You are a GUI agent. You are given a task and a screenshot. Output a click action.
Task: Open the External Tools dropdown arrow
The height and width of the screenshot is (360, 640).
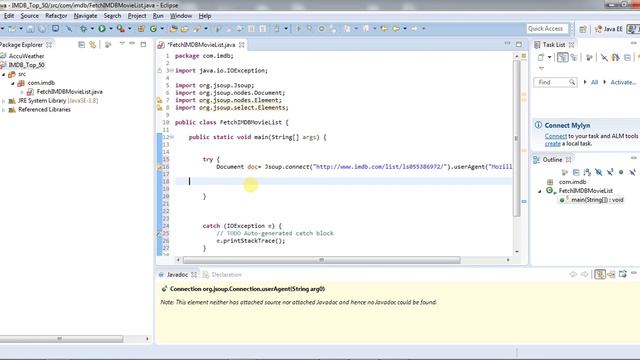129,29
